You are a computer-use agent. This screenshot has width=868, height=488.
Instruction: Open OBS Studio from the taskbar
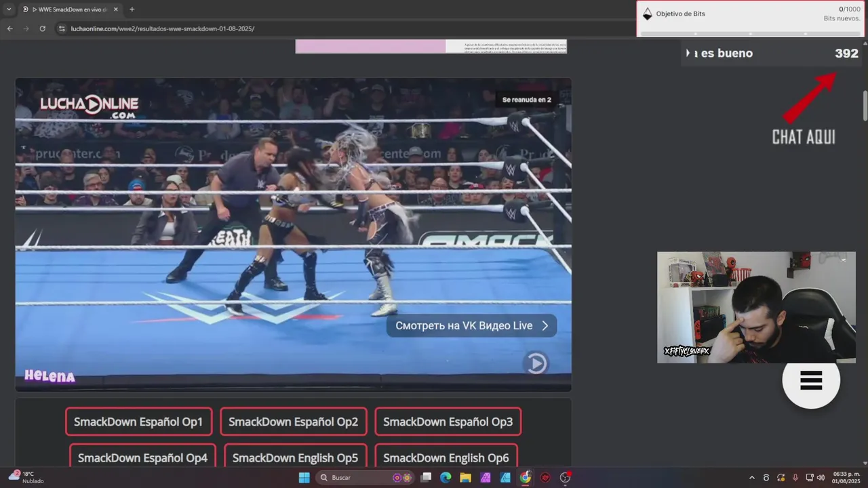pyautogui.click(x=566, y=477)
